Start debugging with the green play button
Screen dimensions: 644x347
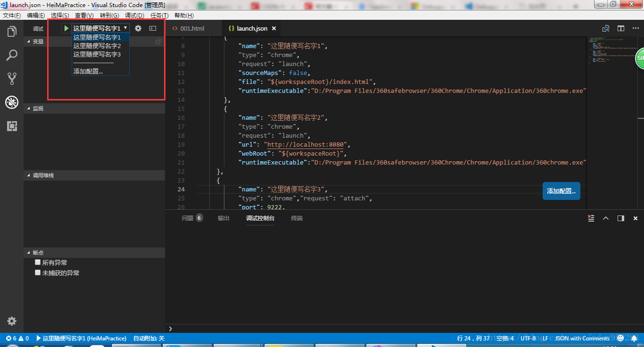[x=66, y=28]
